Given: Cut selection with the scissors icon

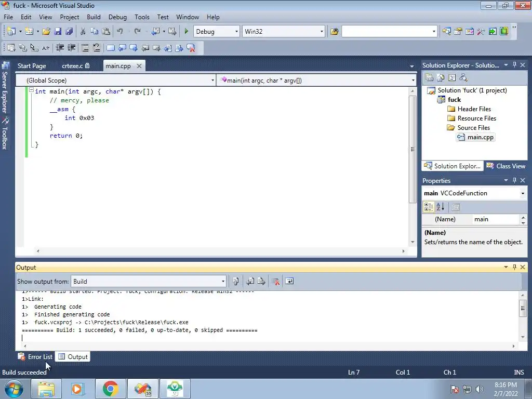Looking at the screenshot, I should point(83,32).
